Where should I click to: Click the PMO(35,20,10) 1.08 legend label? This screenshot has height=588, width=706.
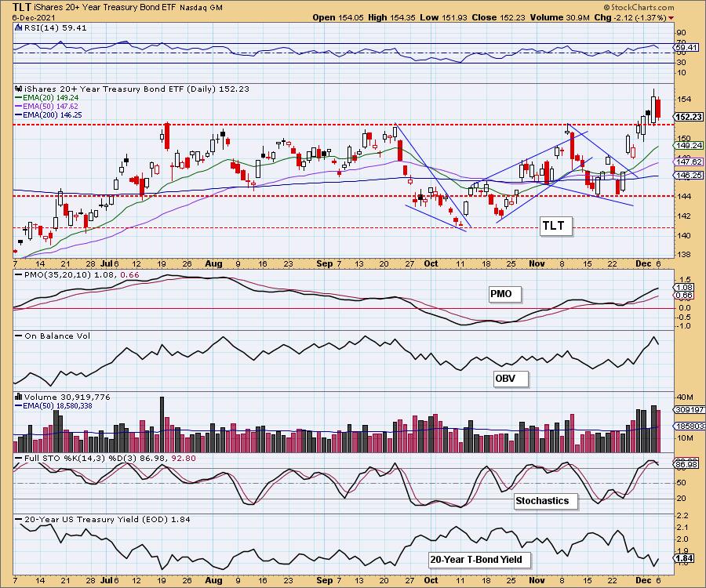pyautogui.click(x=71, y=275)
